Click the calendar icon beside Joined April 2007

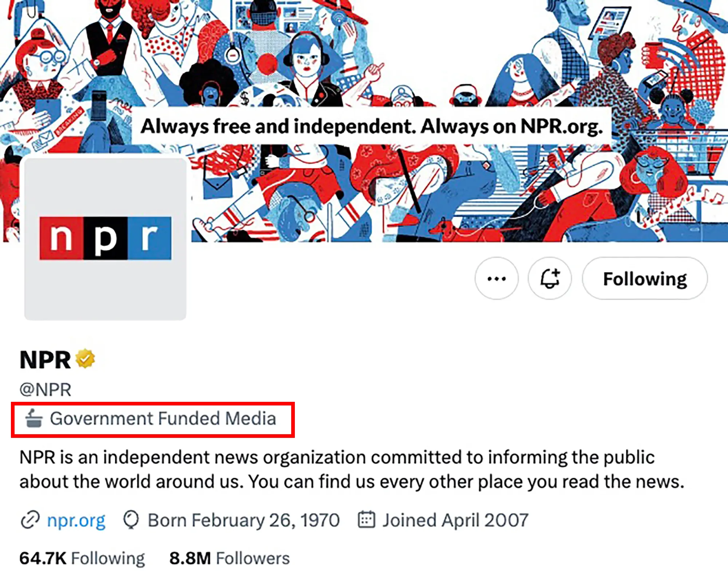click(366, 520)
